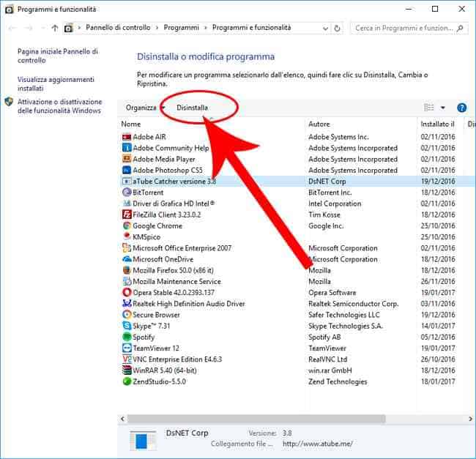This screenshot has width=476, height=459.
Task: Click the TeamViewer 12 icon
Action: pyautogui.click(x=127, y=348)
